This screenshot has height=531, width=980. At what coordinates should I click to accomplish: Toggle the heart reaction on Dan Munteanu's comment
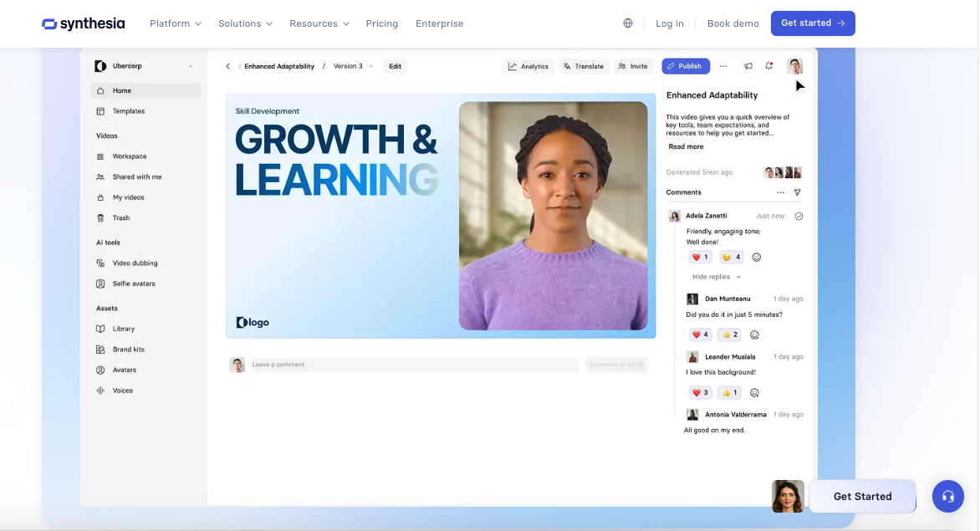pyautogui.click(x=699, y=334)
